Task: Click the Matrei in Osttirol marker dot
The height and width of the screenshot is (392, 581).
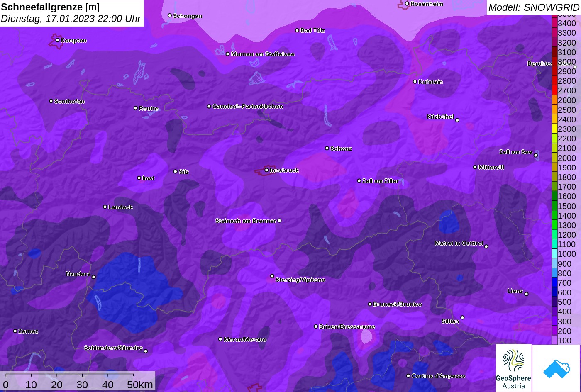Action: (x=486, y=246)
